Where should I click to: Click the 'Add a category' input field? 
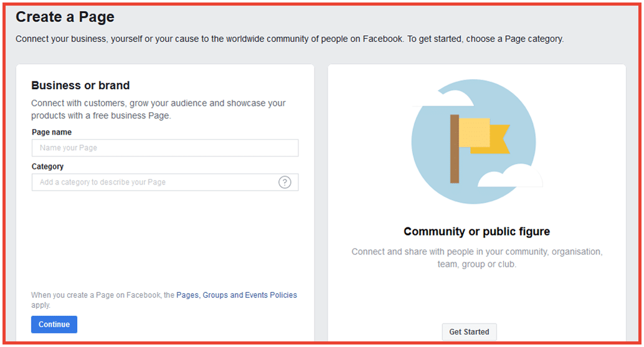click(156, 183)
